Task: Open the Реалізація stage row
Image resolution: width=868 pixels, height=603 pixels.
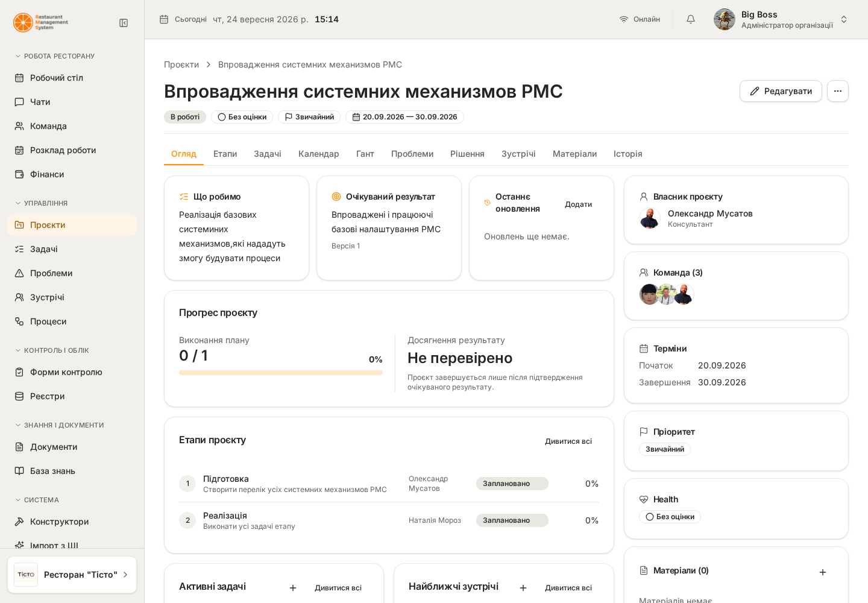Action: (389, 520)
